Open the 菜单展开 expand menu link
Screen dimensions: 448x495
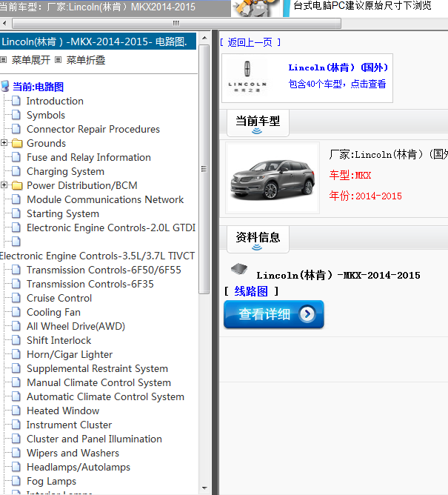click(x=31, y=60)
